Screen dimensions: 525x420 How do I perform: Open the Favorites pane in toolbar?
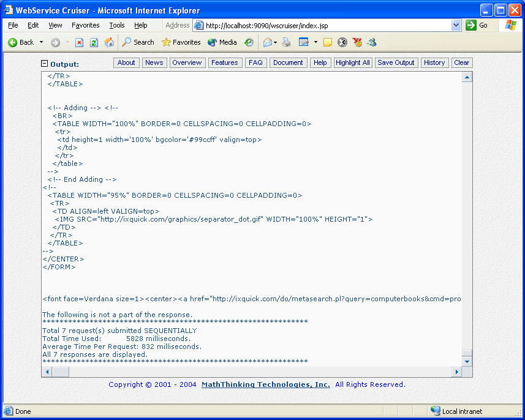point(181,42)
